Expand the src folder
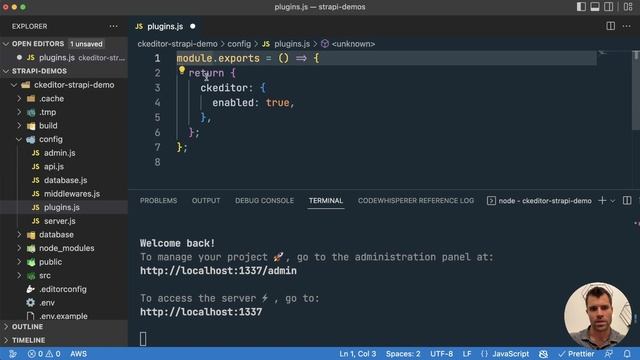Screen dimensions: 640x360 point(34,276)
